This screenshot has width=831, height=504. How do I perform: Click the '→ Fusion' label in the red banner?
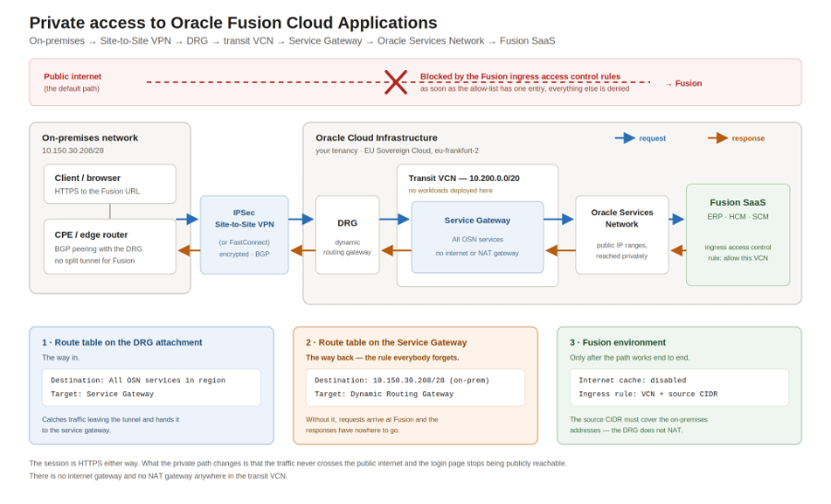(683, 83)
